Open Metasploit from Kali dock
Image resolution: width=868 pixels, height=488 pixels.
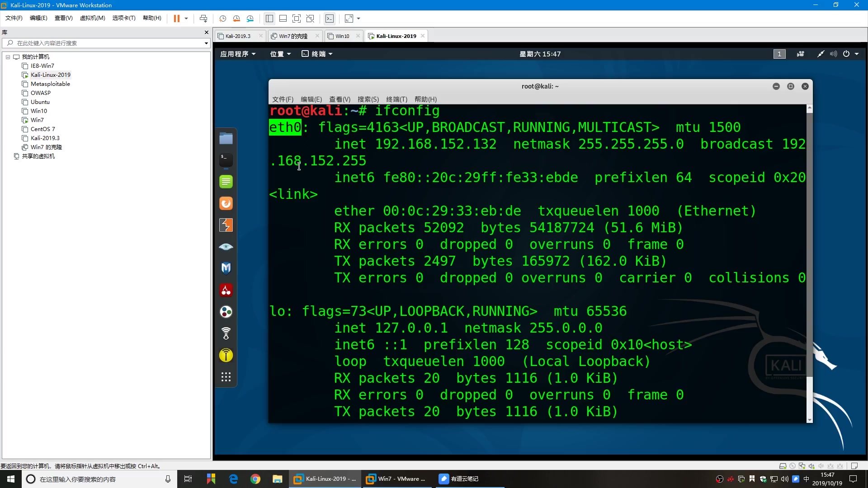pyautogui.click(x=226, y=268)
